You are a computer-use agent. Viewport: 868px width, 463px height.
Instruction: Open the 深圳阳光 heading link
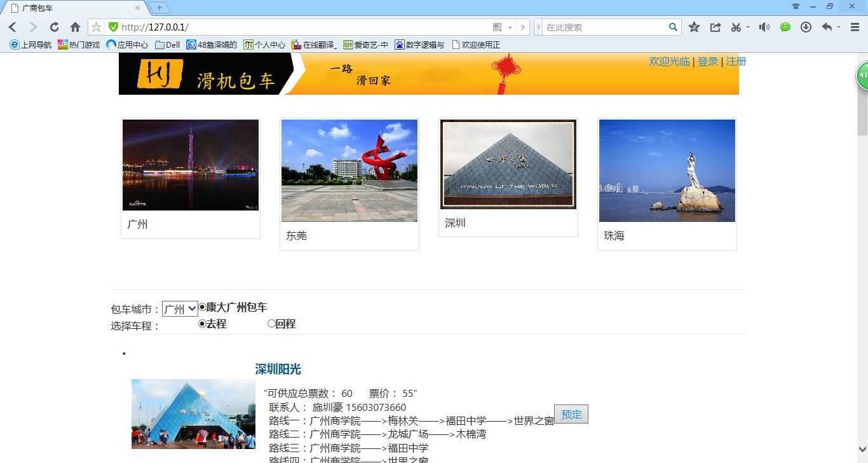click(278, 369)
